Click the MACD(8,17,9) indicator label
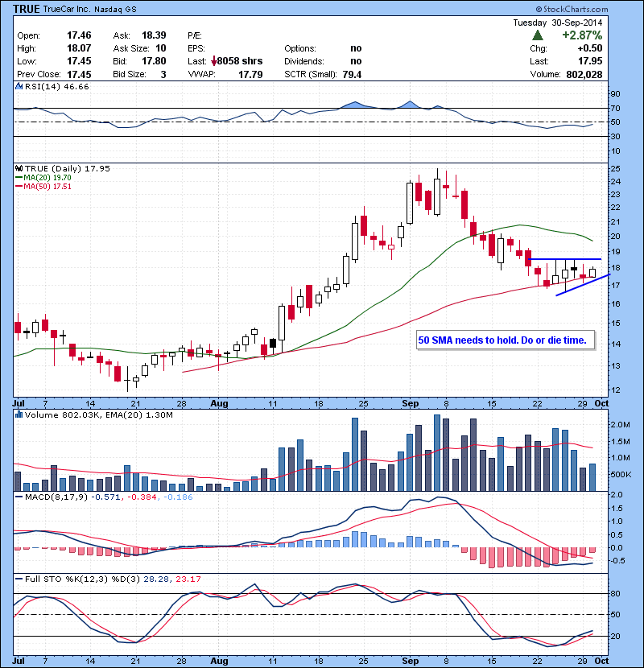644x668 pixels. pyautogui.click(x=56, y=497)
